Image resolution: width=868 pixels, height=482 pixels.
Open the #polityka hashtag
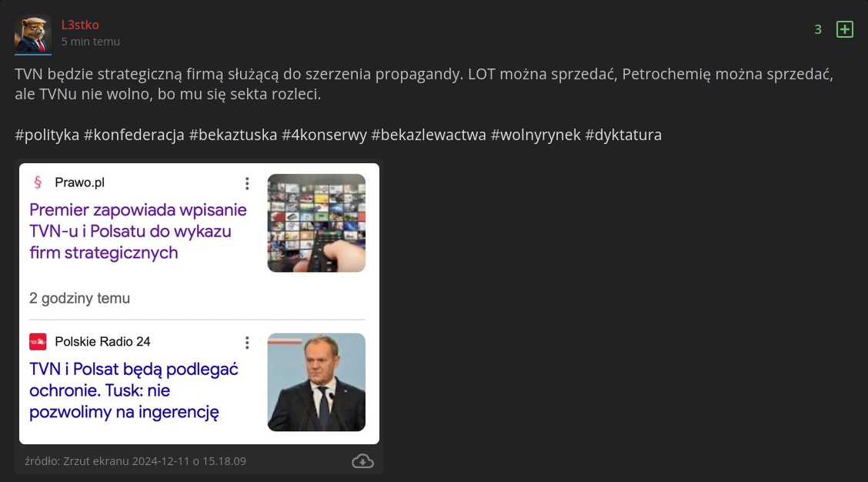(x=47, y=135)
